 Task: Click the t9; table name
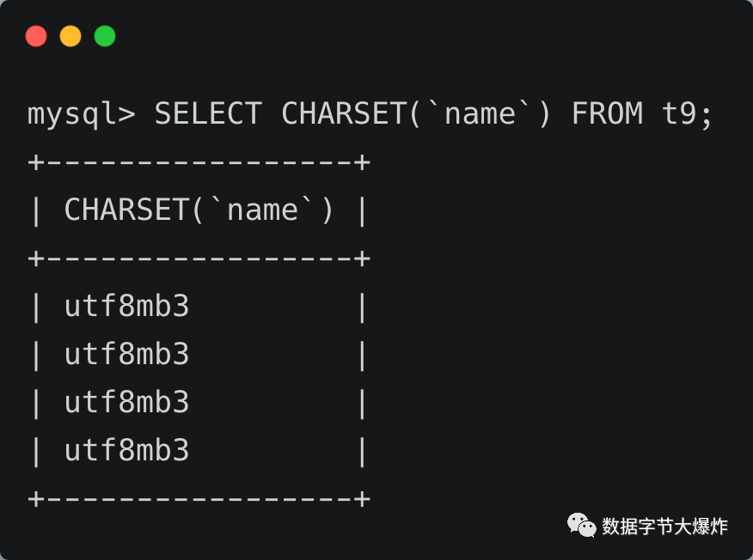click(687, 114)
